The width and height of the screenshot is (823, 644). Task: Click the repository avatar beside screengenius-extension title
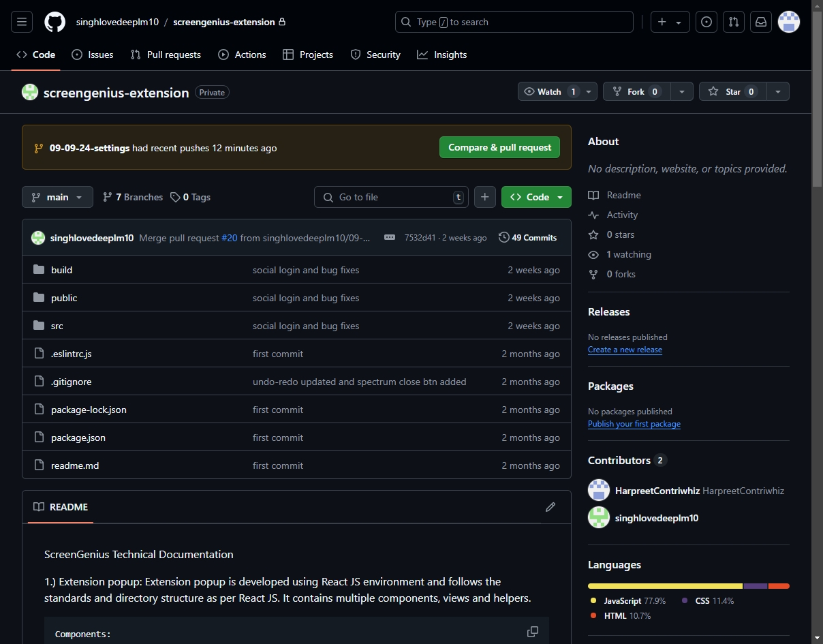[x=30, y=92]
